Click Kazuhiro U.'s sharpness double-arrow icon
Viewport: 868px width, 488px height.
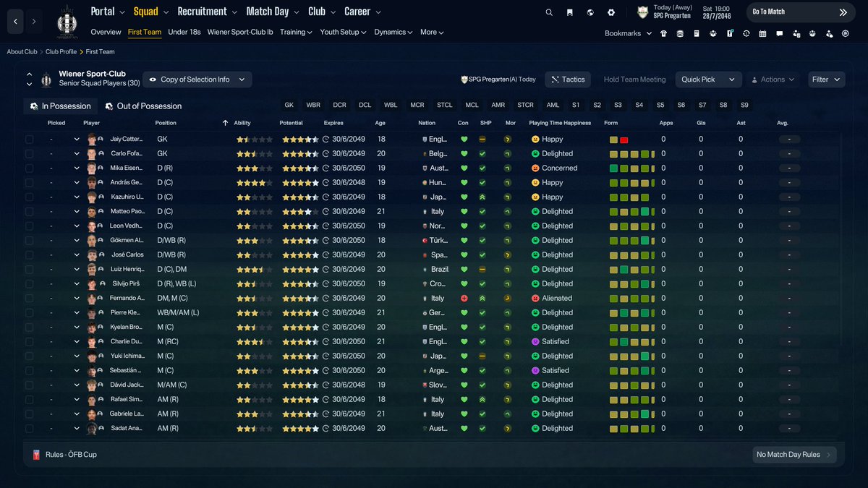tap(482, 197)
